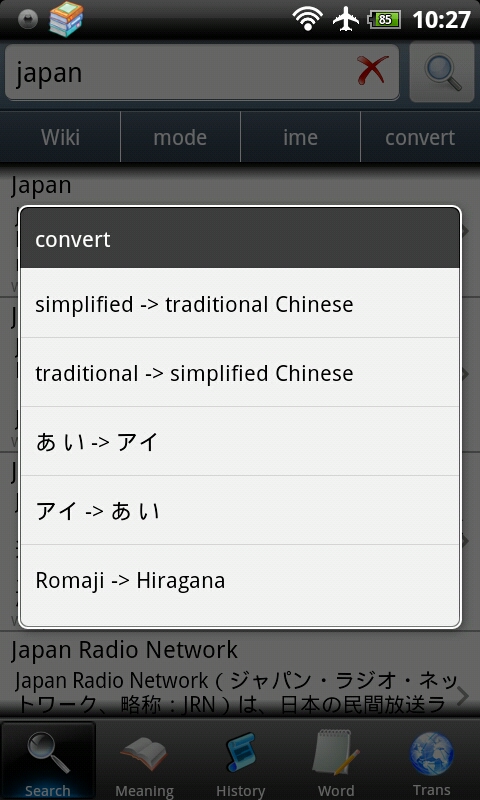Choose Romaji -> Hiragana conversion

240,580
